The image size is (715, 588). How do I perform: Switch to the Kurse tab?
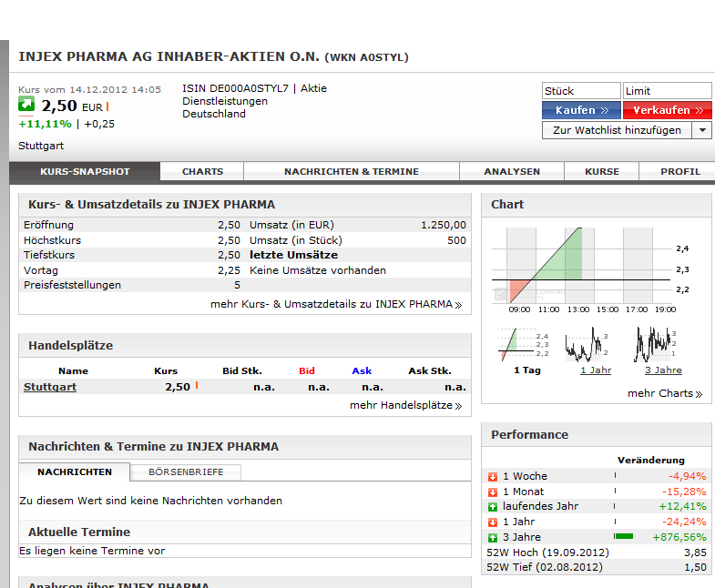pyautogui.click(x=602, y=171)
